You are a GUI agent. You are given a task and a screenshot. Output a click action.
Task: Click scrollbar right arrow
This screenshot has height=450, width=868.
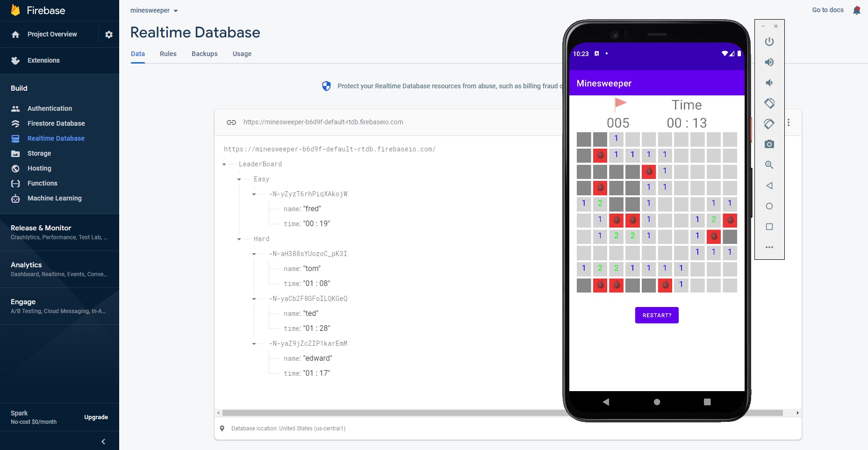[797, 413]
